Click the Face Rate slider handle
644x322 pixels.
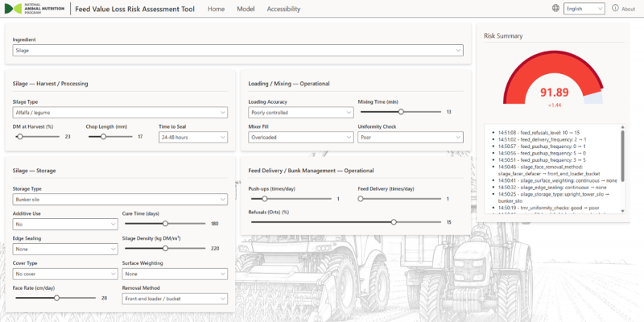pyautogui.click(x=56, y=298)
